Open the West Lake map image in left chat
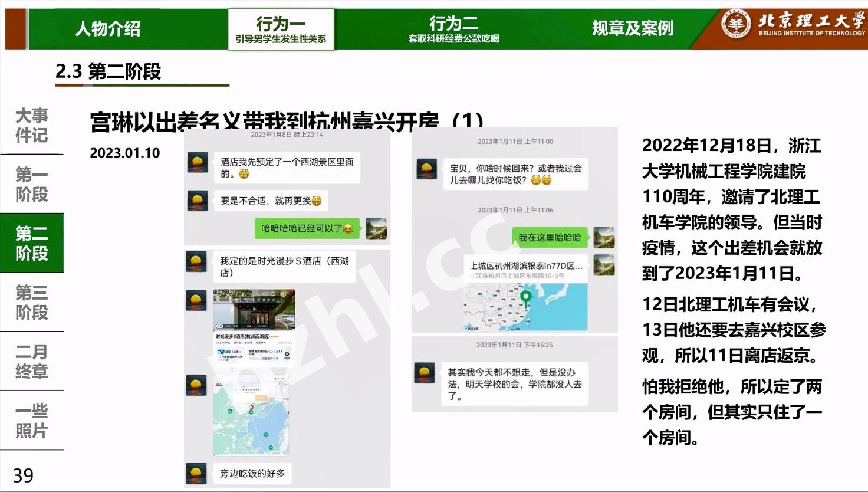Screen dimensions: 868x492 pyautogui.click(x=251, y=415)
